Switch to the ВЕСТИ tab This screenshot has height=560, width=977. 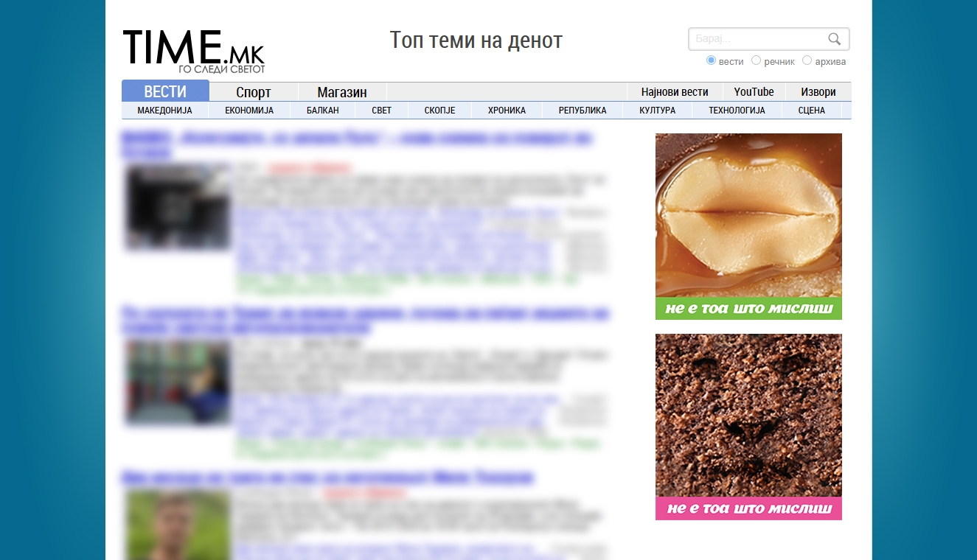[165, 91]
